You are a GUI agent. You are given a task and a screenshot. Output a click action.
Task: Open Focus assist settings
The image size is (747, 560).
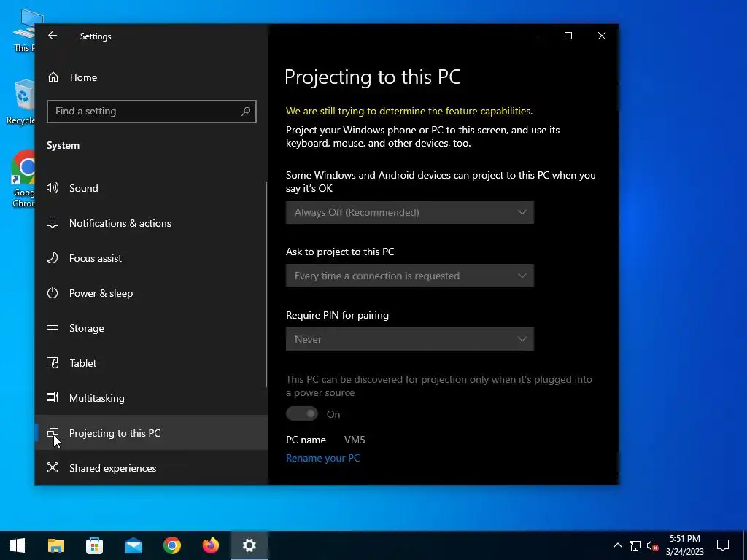click(x=152, y=258)
